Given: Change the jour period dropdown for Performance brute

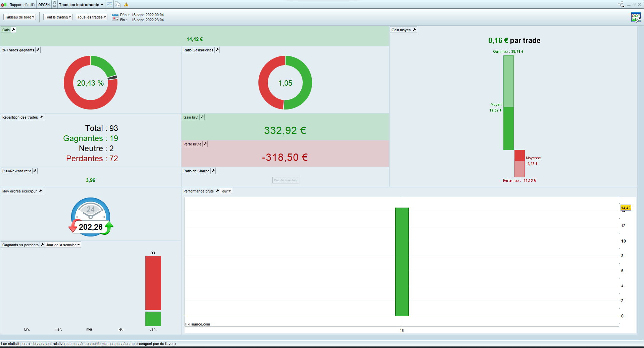Looking at the screenshot, I should 226,191.
